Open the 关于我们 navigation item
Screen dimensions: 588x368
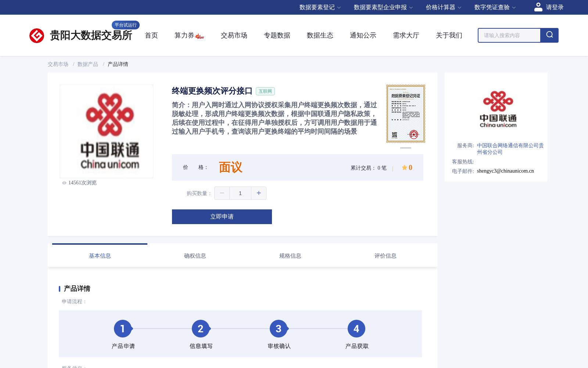click(x=449, y=35)
